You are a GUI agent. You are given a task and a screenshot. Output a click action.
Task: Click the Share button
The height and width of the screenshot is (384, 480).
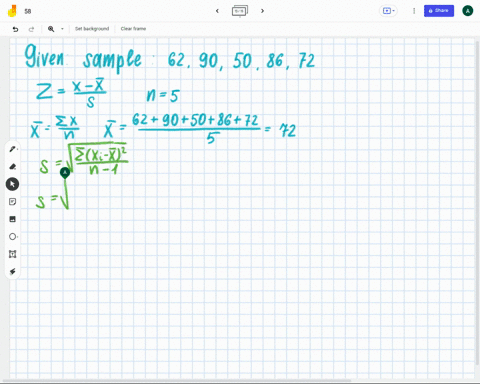point(439,11)
